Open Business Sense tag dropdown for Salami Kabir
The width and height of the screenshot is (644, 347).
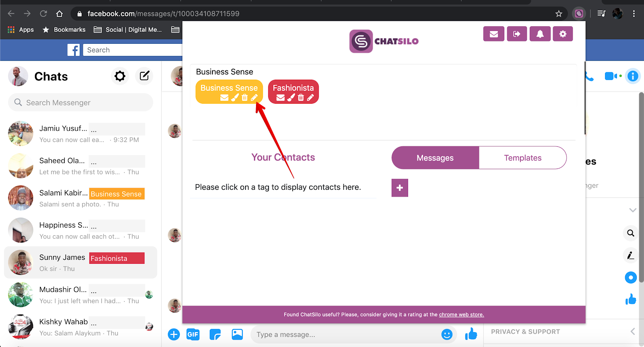[117, 194]
